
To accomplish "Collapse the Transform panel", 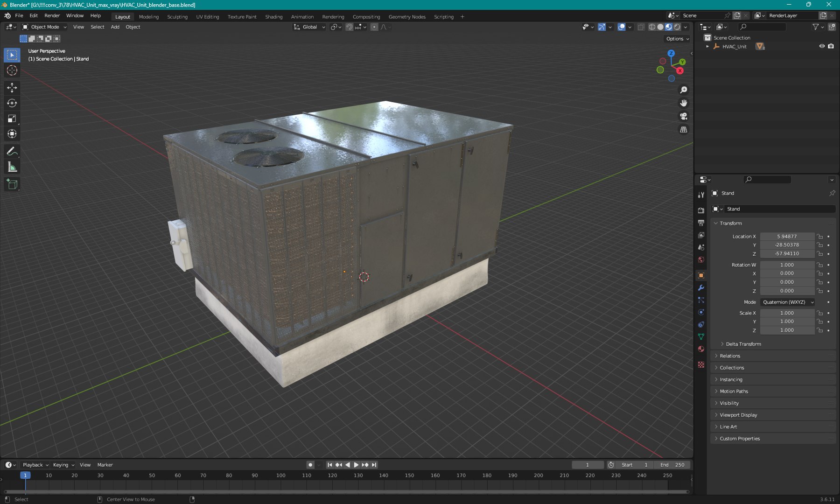I will (x=730, y=224).
